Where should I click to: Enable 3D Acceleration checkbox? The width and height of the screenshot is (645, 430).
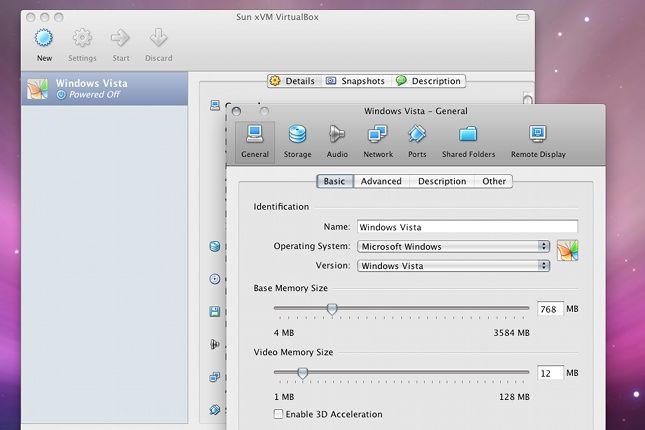[278, 414]
